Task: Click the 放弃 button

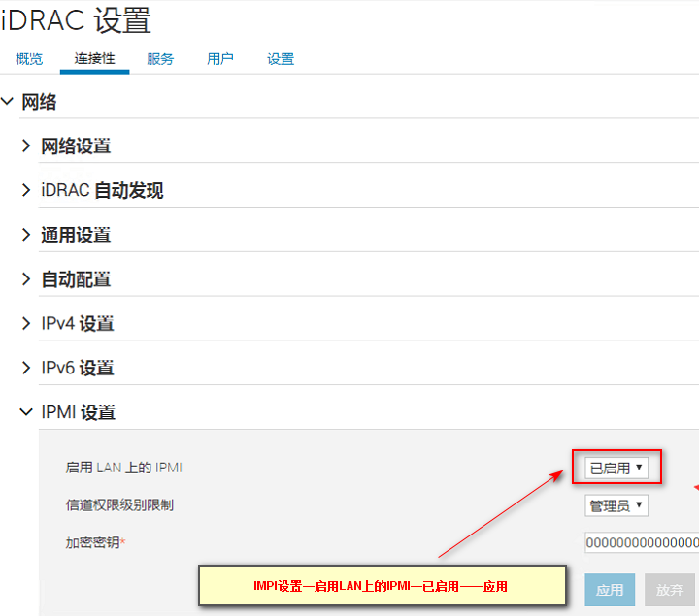Action: pos(670,590)
